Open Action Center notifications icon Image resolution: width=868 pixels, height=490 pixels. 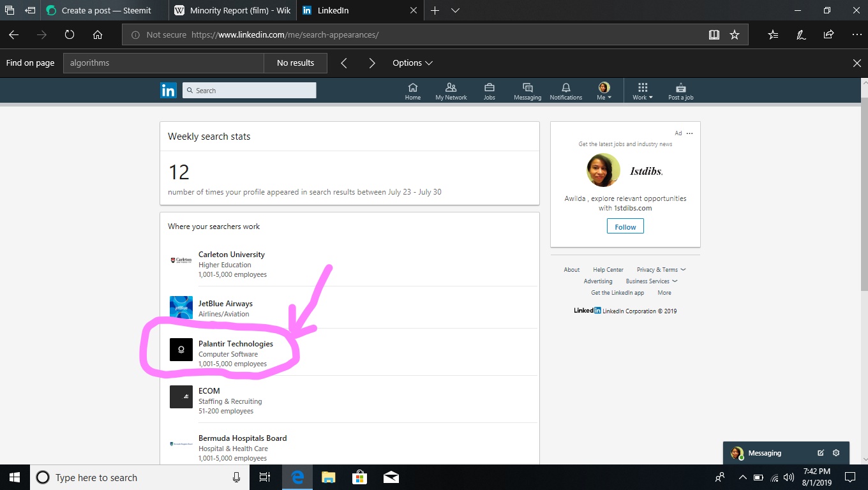849,477
